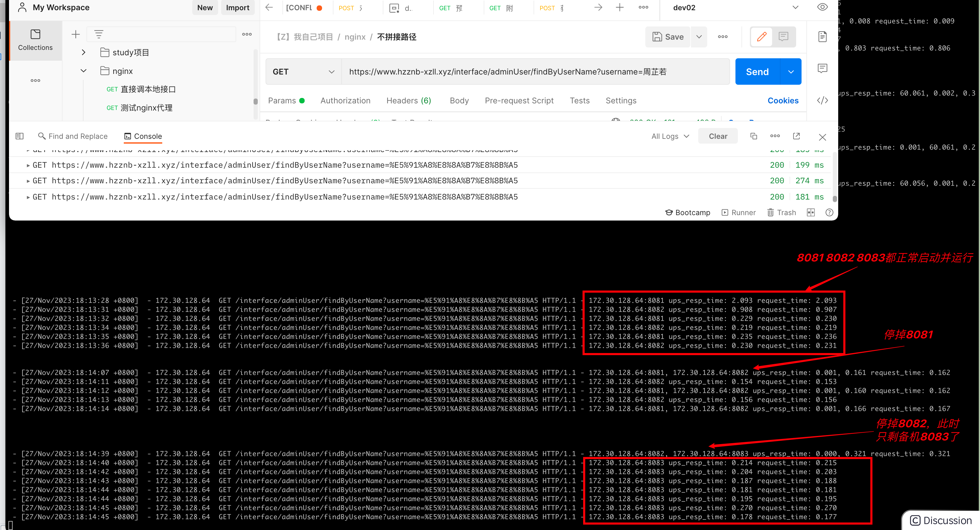Viewport: 980px width, 530px height.
Task: Open console in a new window
Action: point(796,136)
